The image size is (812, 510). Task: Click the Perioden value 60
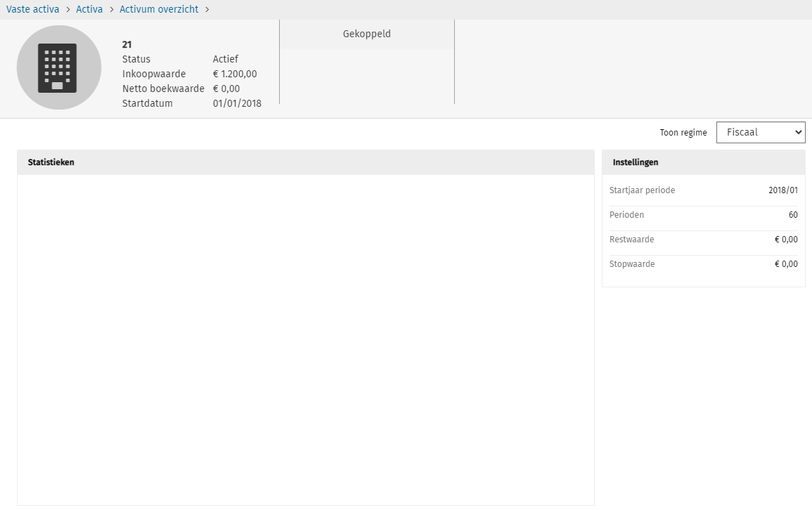(792, 215)
